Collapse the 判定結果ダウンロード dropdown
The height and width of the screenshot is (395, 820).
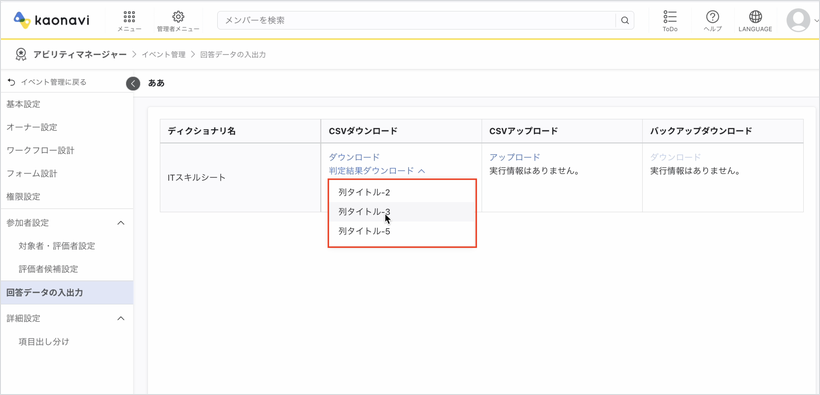[377, 171]
